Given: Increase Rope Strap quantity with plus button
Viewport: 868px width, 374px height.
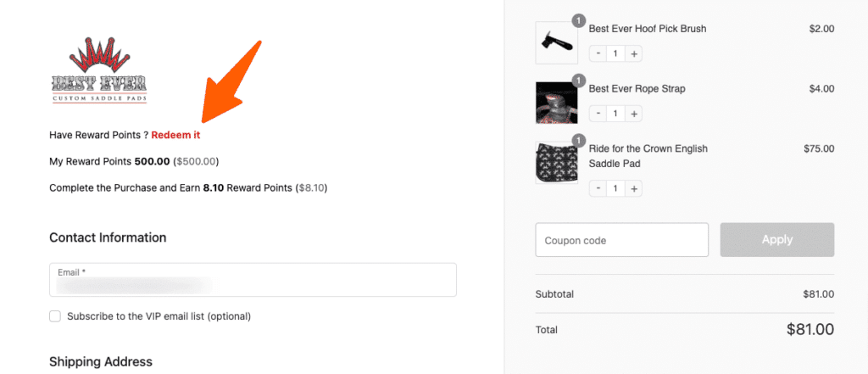Looking at the screenshot, I should 634,113.
